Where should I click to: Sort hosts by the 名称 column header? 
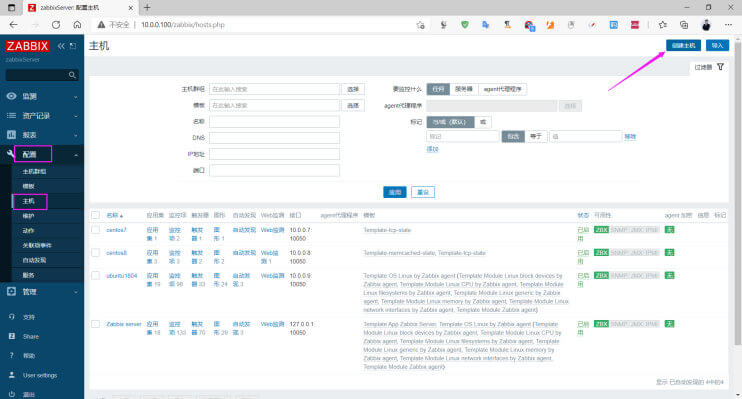pyautogui.click(x=115, y=215)
